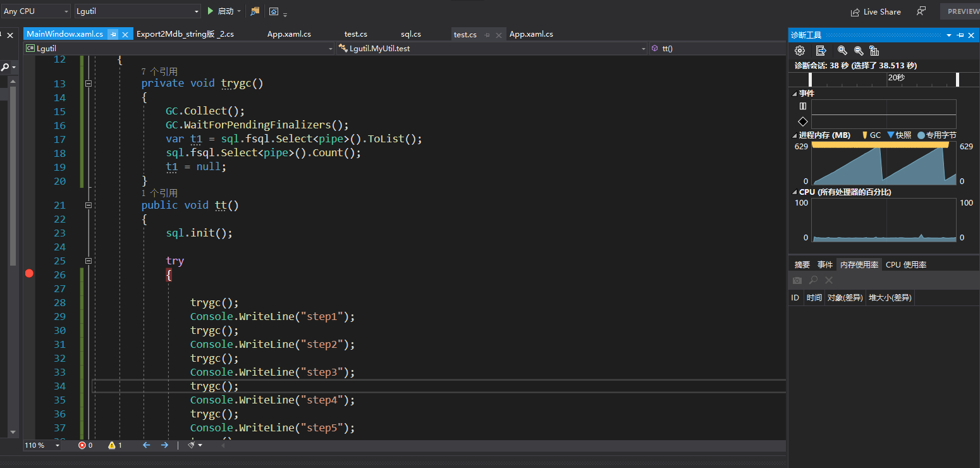980x468 pixels.
Task: Click the window layout toolbar icon
Action: pyautogui.click(x=274, y=11)
